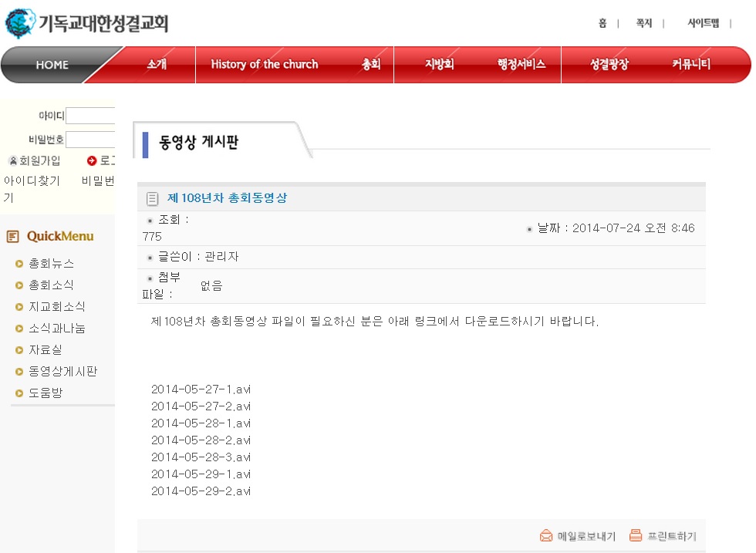The height and width of the screenshot is (553, 756).
Task: Click the church logo emblem icon
Action: [20, 23]
